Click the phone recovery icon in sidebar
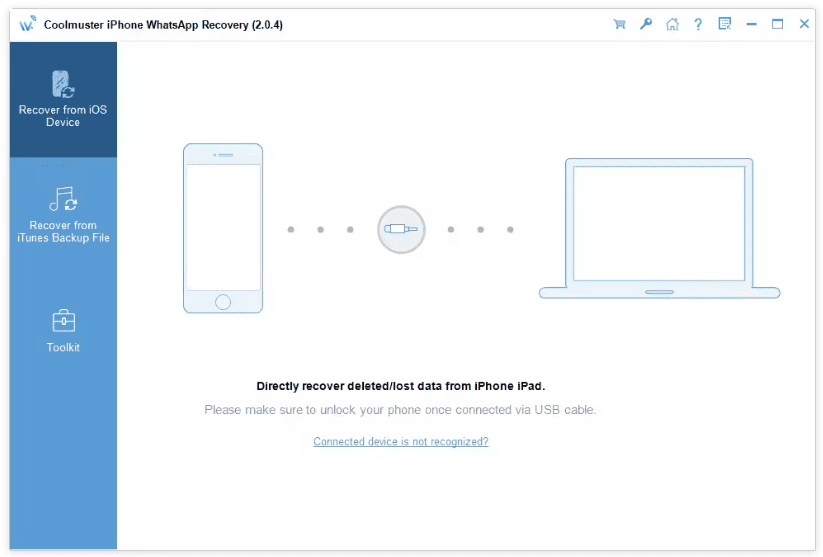This screenshot has height=557, width=823. point(63,84)
